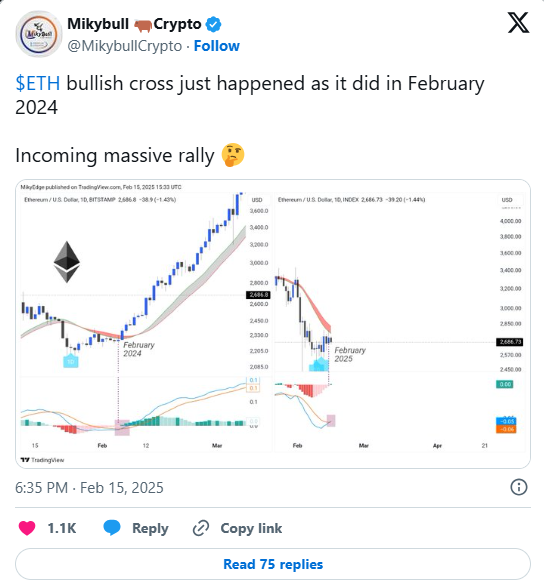
Task: Open the tweet info circle icon
Action: coord(519,487)
